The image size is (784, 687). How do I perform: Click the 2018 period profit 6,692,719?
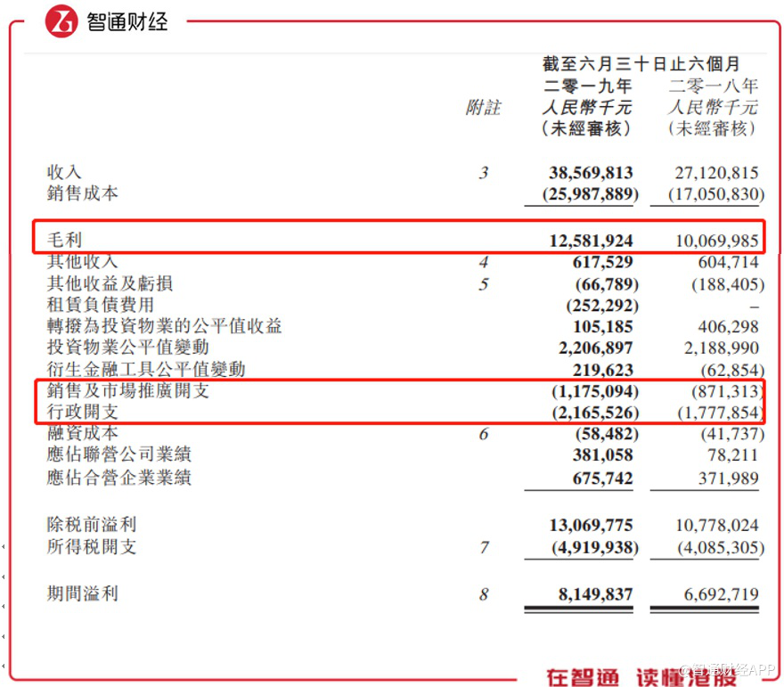point(721,594)
